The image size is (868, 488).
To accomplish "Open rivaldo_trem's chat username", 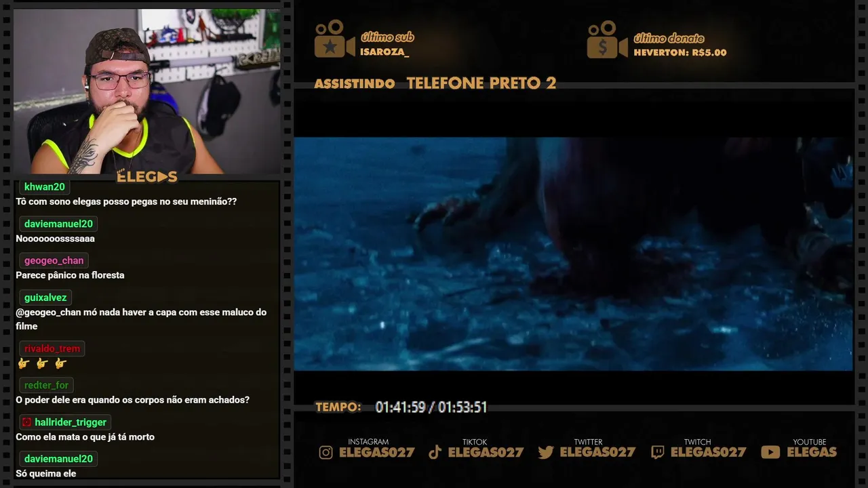I will tap(52, 348).
